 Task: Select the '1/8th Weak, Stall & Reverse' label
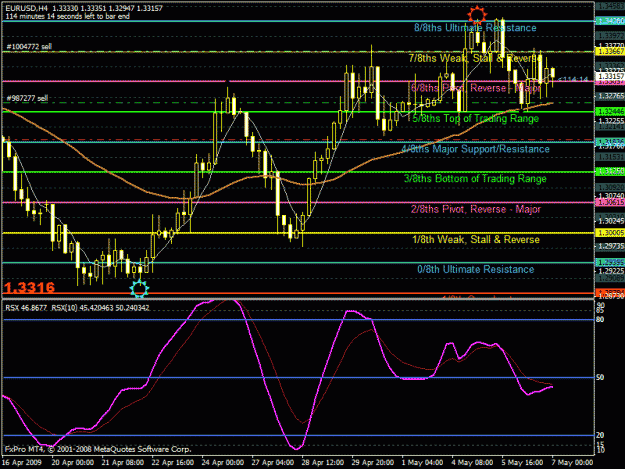point(476,239)
